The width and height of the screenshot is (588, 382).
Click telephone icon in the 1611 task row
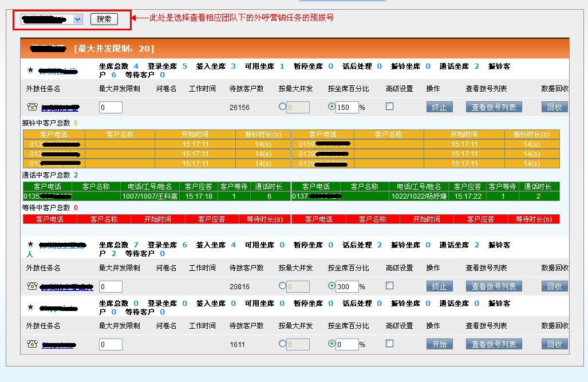point(32,344)
